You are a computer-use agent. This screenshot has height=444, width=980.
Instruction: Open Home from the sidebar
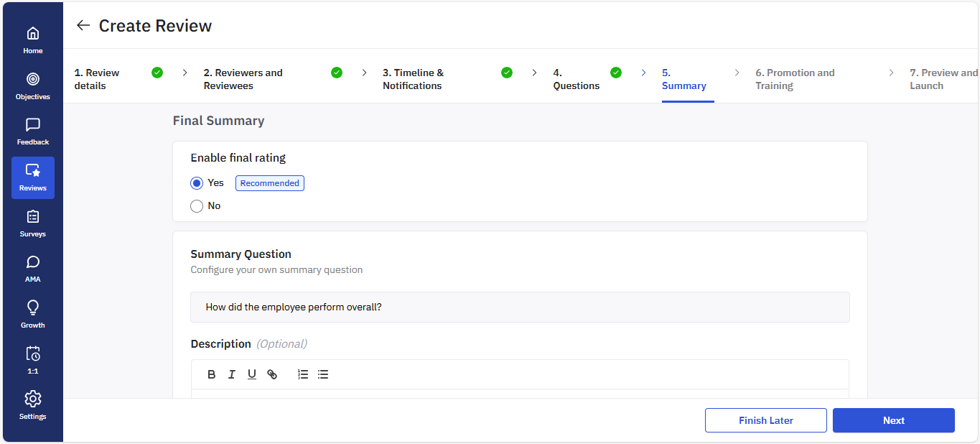33,40
